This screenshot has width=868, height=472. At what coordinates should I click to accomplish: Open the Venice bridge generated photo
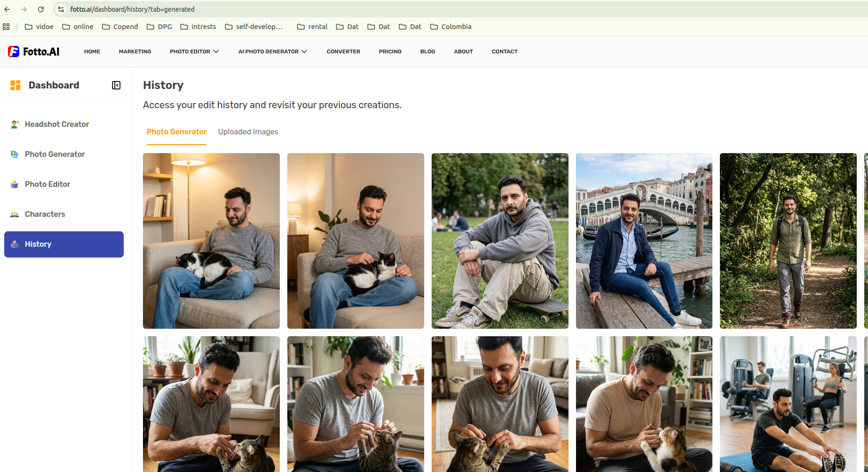644,241
